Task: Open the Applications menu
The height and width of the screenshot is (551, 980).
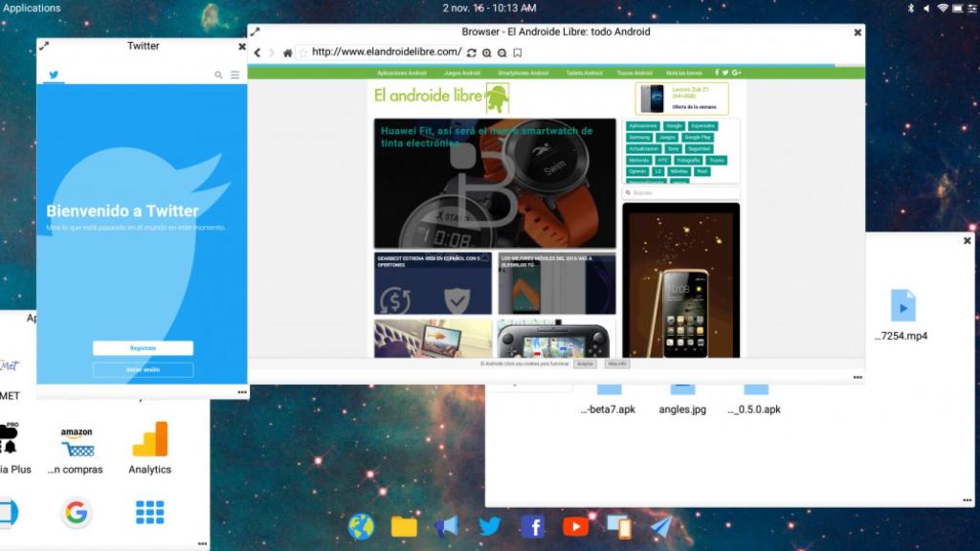Action: tap(32, 8)
